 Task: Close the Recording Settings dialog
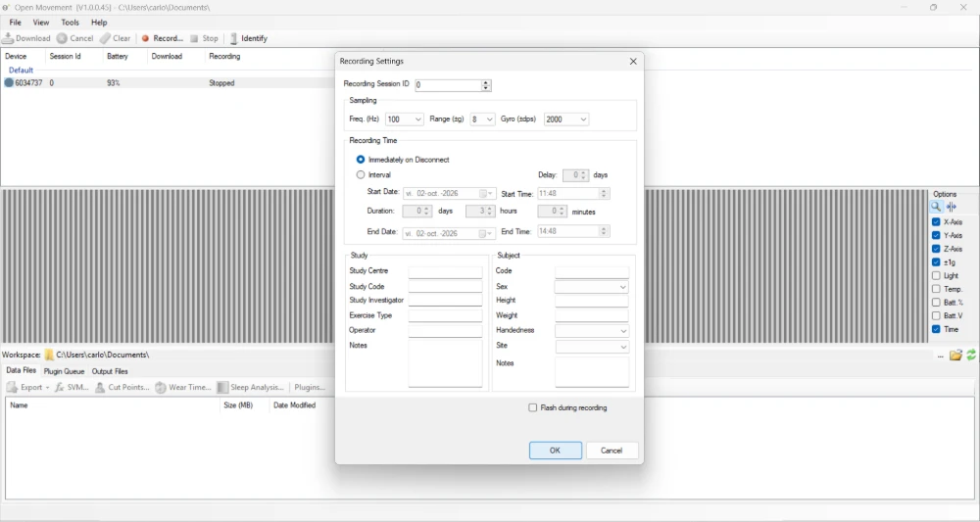coord(633,61)
